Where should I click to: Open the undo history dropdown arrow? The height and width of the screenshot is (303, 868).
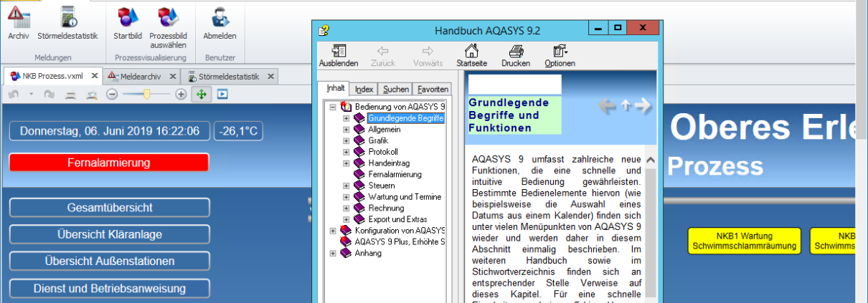pos(31,94)
